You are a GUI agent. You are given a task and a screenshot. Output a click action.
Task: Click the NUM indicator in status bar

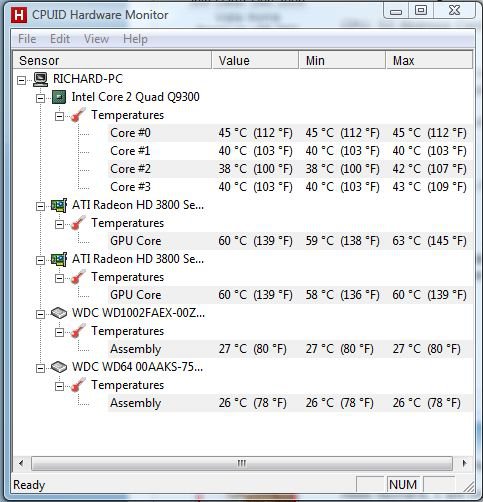[403, 485]
